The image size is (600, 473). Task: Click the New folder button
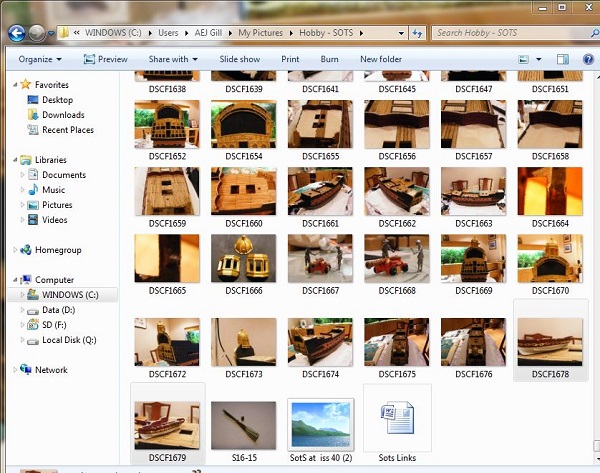pyautogui.click(x=381, y=59)
